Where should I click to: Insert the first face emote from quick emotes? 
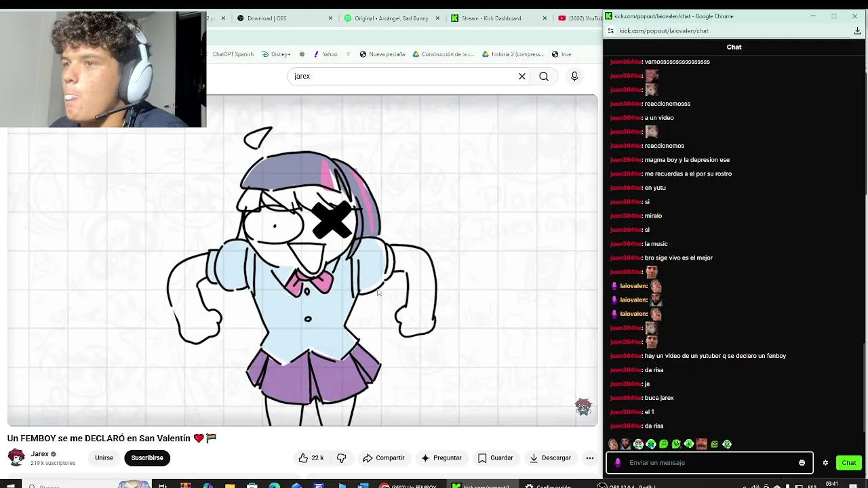[613, 444]
